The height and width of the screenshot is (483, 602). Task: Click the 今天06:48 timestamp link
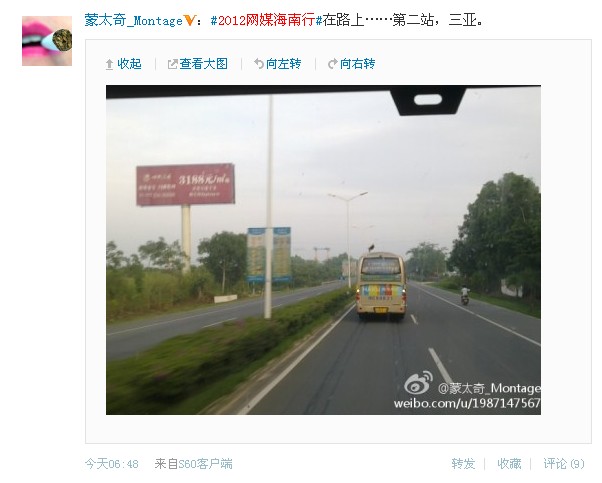click(111, 464)
